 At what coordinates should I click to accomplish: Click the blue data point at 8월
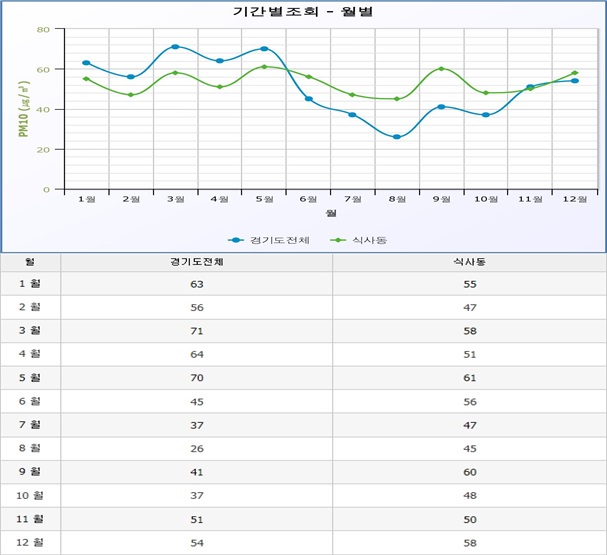tap(397, 137)
